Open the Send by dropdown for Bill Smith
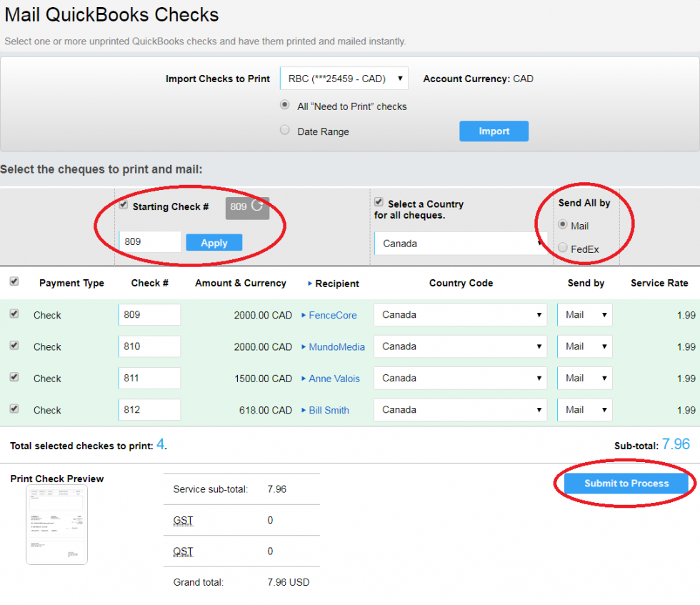Screen dimensions: 700x605 585,409
